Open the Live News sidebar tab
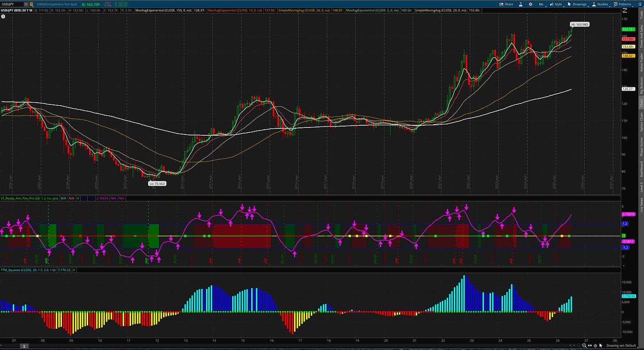The width and height of the screenshot is (644, 350). pos(641,205)
